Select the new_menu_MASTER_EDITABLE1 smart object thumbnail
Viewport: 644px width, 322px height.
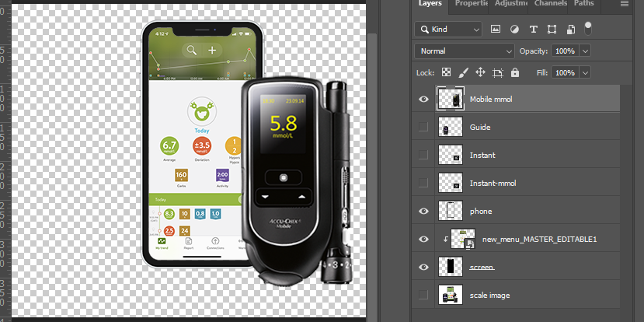point(463,239)
